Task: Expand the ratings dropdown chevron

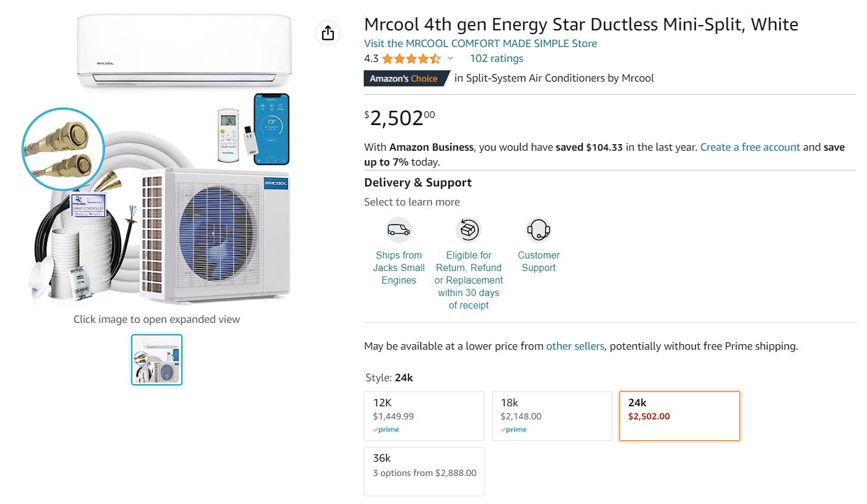Action: click(x=450, y=58)
